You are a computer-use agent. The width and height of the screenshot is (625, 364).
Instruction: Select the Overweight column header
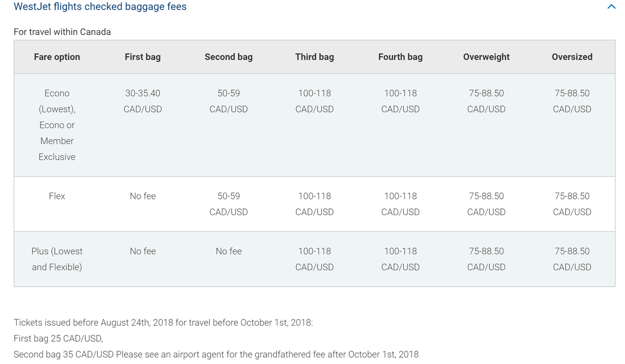coord(486,57)
